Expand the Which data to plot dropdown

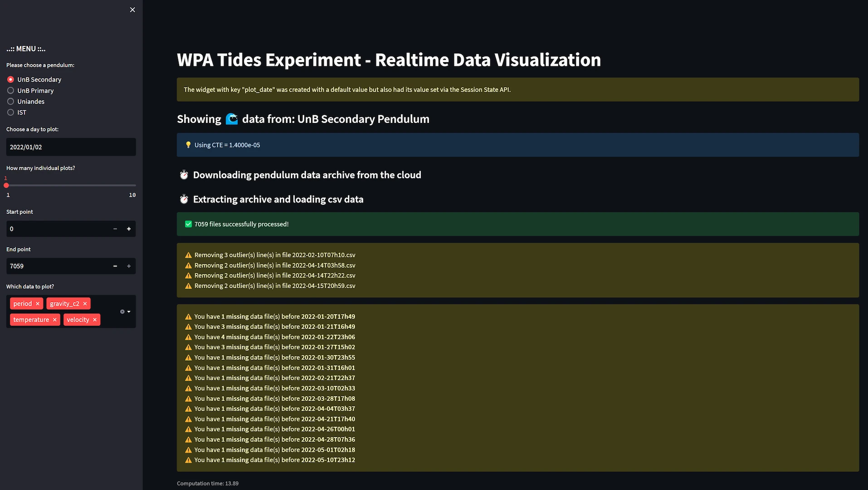(129, 312)
